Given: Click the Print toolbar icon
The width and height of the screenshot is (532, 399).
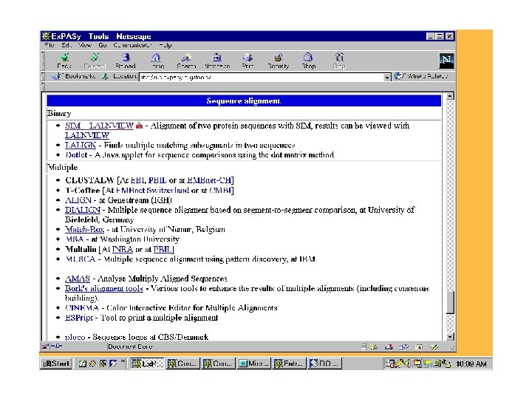Looking at the screenshot, I should point(248,61).
